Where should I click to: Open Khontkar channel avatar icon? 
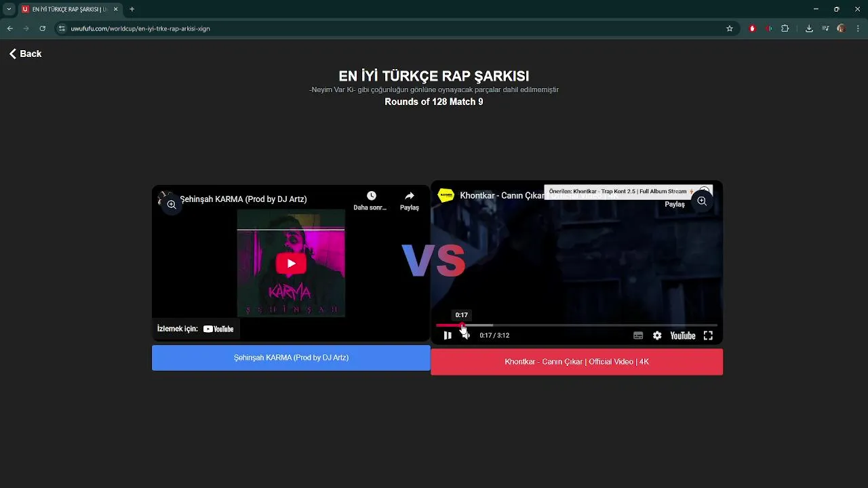446,195
